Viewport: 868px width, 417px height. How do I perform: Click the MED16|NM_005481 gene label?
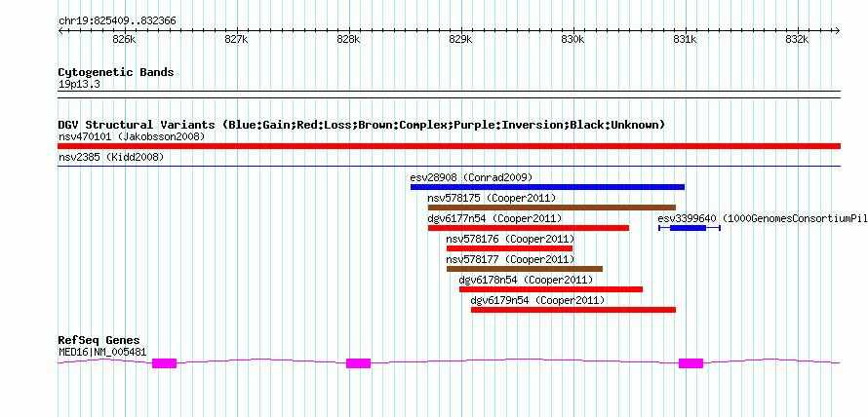click(102, 351)
